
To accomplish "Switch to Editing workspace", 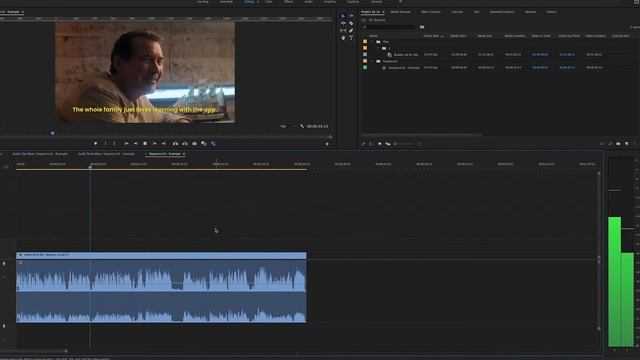I will pyautogui.click(x=249, y=2).
